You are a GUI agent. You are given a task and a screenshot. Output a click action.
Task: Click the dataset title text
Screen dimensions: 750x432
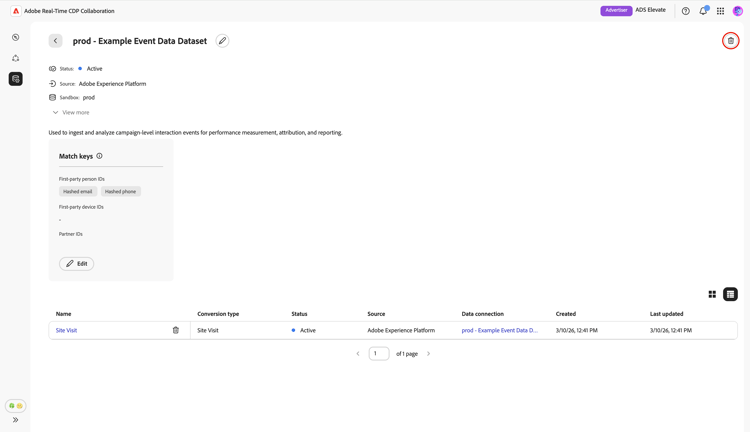click(x=140, y=41)
